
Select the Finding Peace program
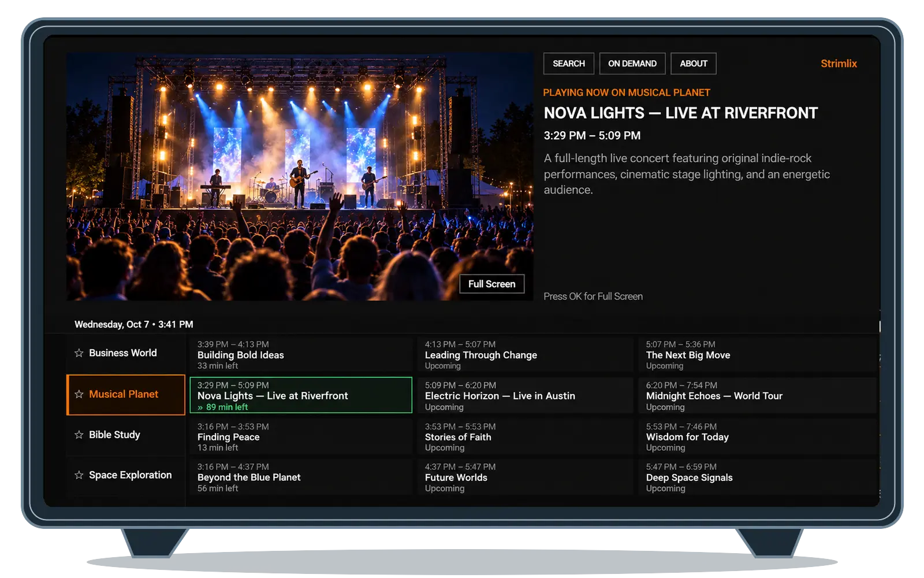301,436
